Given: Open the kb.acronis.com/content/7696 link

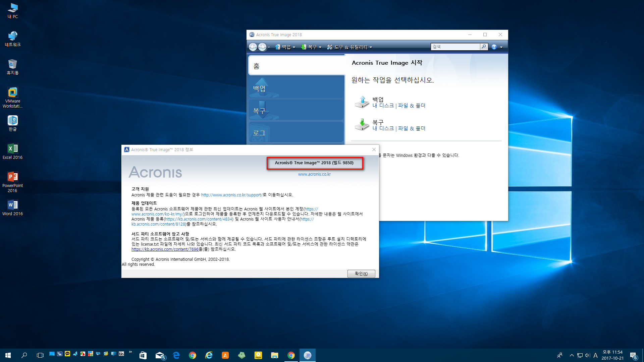Looking at the screenshot, I should (x=165, y=249).
